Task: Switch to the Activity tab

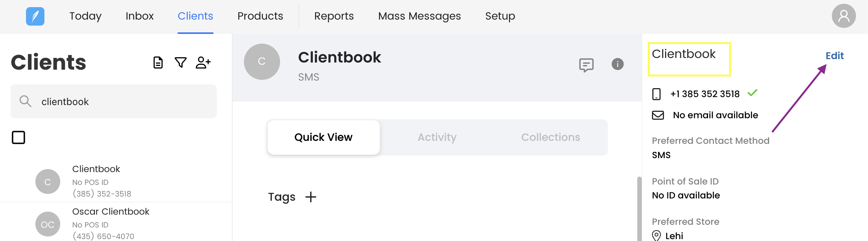Action: click(x=437, y=137)
